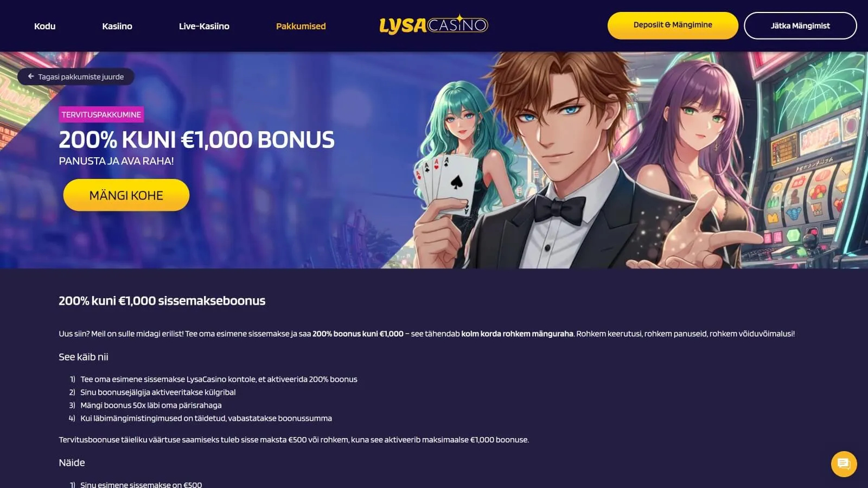Image resolution: width=868 pixels, height=488 pixels.
Task: Click the See käib nii subheading
Action: coord(84,357)
